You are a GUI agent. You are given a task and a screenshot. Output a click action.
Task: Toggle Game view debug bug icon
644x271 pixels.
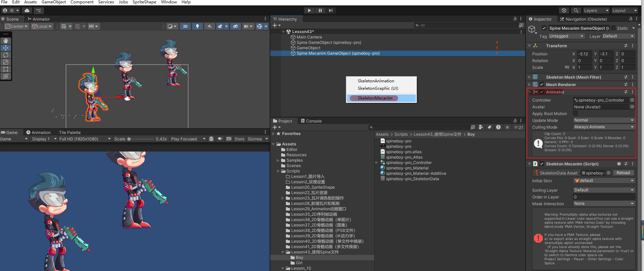click(211, 139)
